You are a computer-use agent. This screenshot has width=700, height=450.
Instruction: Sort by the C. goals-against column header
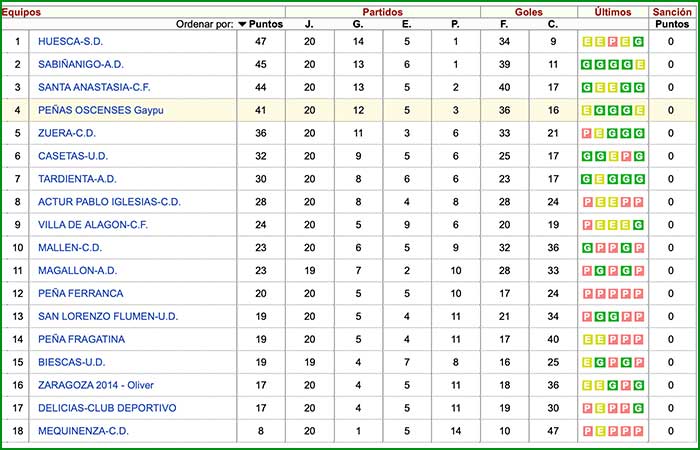point(553,23)
